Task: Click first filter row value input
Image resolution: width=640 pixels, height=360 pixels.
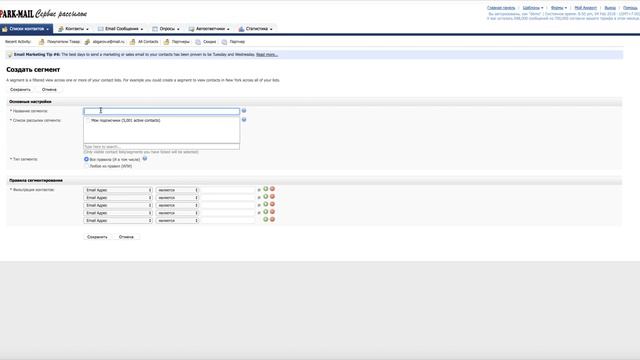Action: click(228, 190)
